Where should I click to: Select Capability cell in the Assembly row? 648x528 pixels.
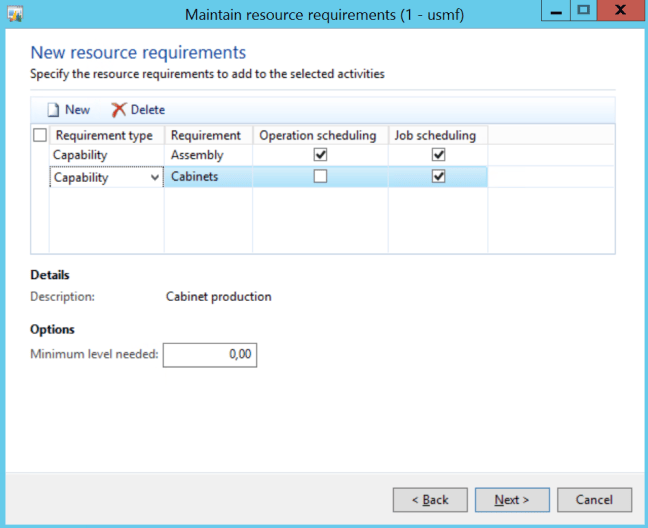[107, 155]
